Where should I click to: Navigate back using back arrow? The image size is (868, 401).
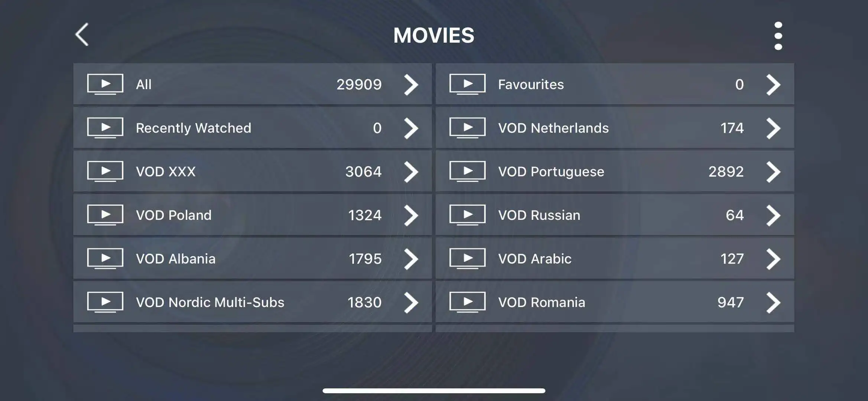pos(82,34)
